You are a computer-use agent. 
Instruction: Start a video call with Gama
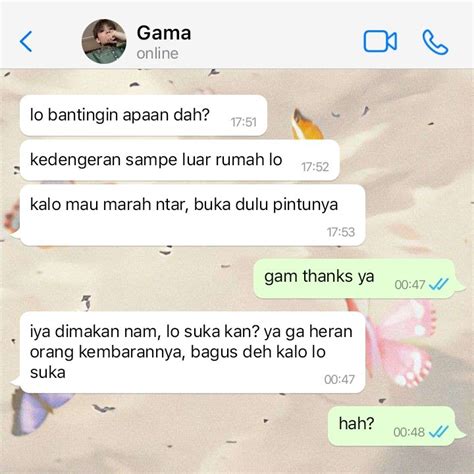coord(380,42)
